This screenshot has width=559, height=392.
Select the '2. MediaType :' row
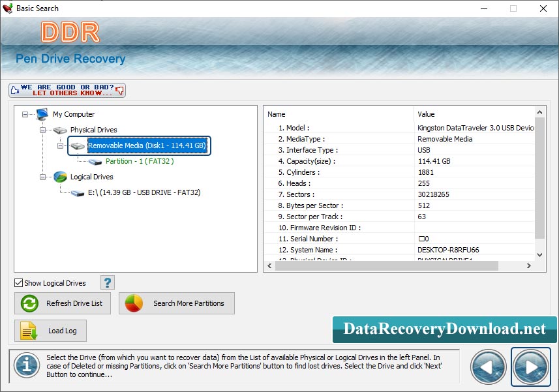[399, 139]
